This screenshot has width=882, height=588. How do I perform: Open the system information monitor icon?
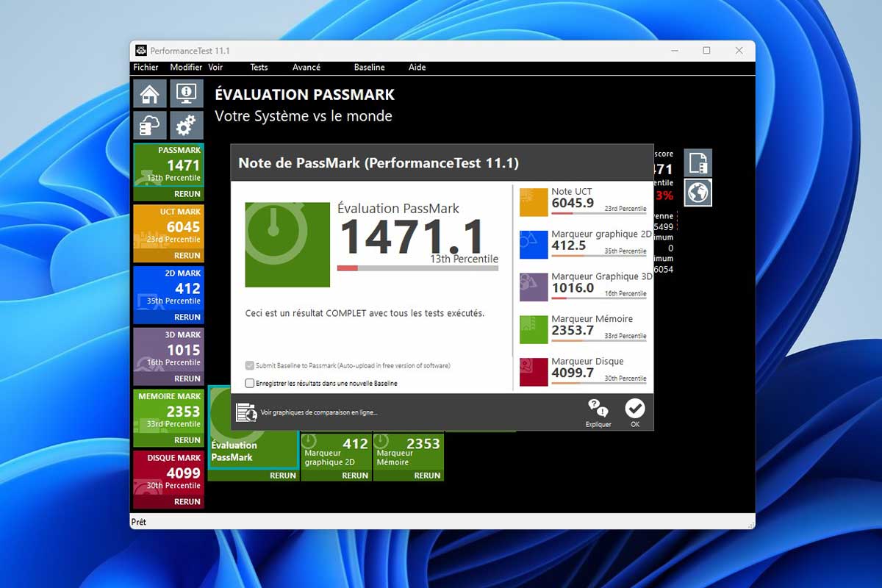click(x=187, y=93)
